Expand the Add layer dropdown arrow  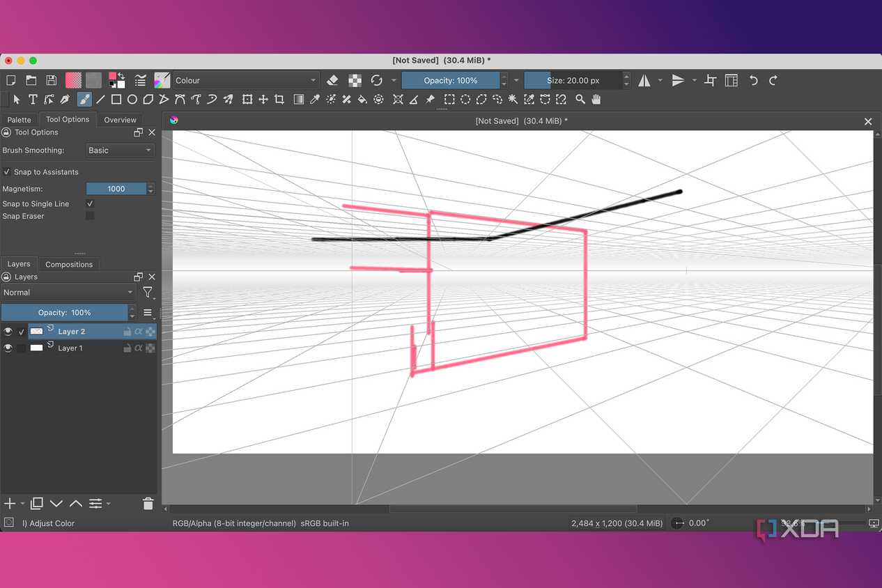[23, 504]
